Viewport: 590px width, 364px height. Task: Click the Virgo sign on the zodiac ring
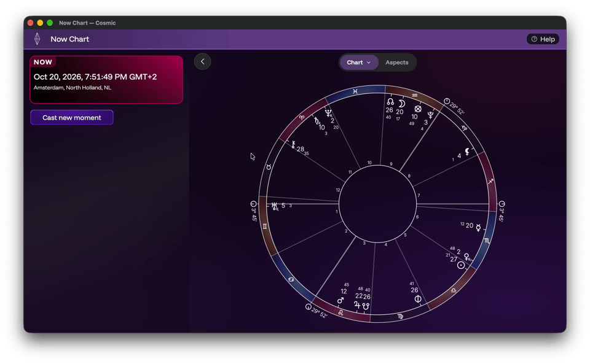tap(400, 316)
